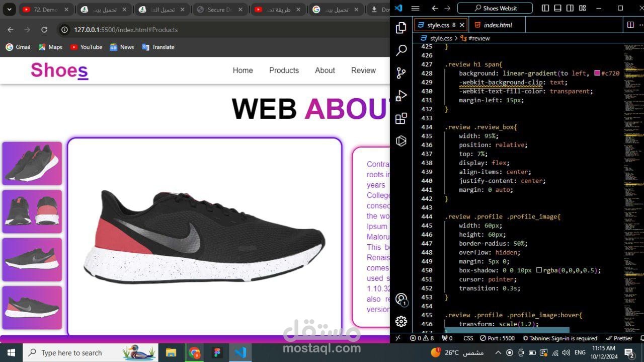Select the '72. Demo' YouTube browser tab

pos(46,10)
